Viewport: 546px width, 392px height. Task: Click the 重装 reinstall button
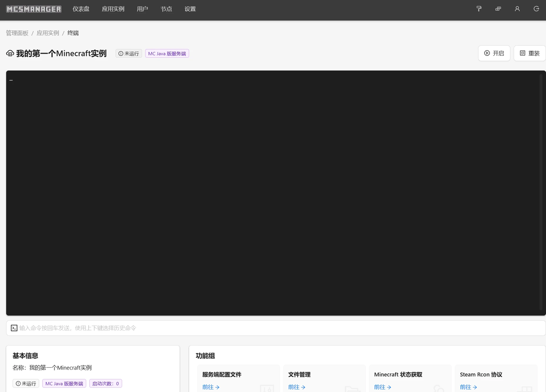(530, 53)
